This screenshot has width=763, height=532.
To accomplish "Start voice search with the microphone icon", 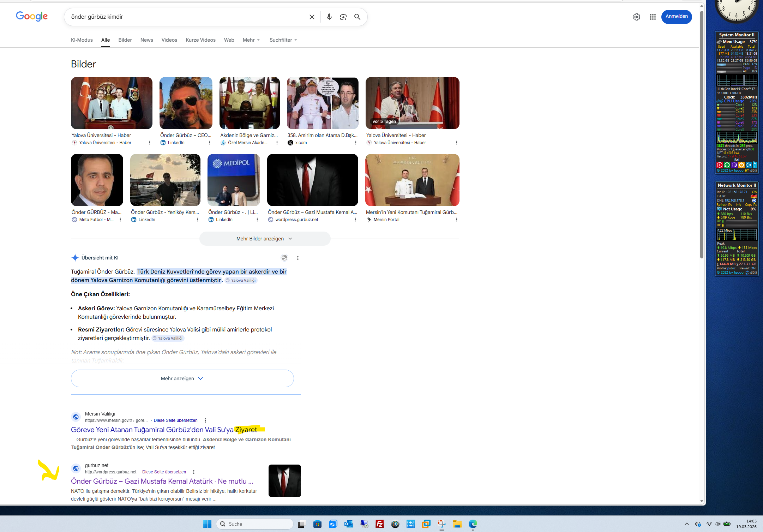I will (x=329, y=17).
